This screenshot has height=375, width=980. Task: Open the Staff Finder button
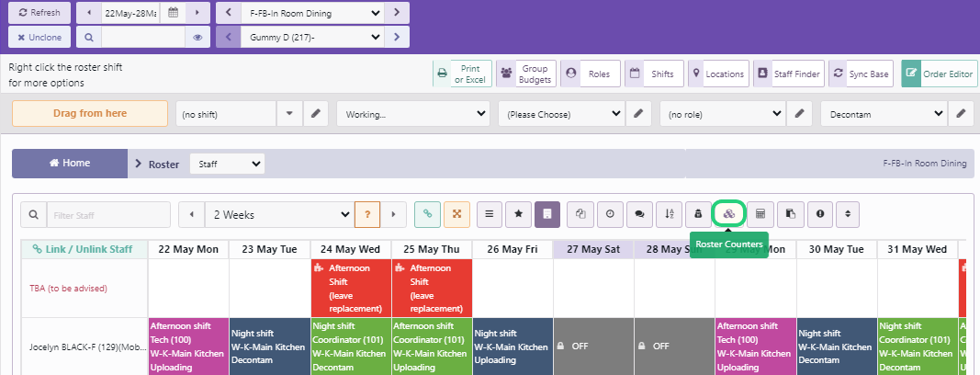coord(788,74)
